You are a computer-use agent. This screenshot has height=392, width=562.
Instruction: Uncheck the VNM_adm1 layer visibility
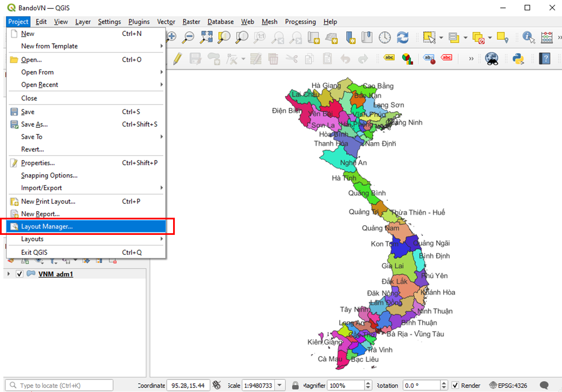coord(19,274)
